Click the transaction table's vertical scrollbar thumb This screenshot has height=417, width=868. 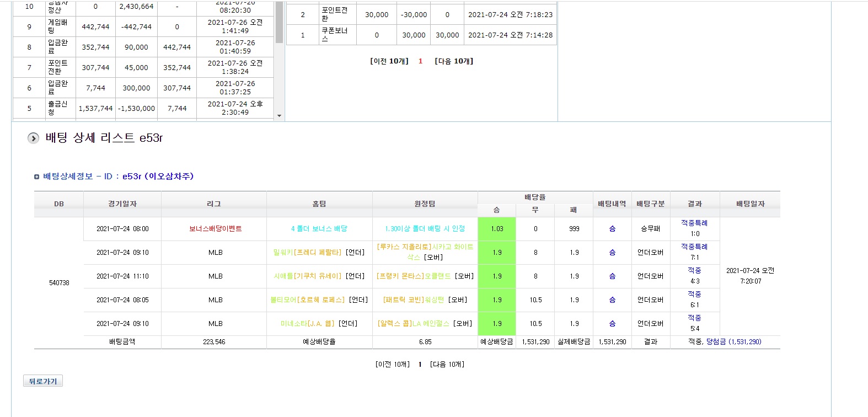[279, 22]
